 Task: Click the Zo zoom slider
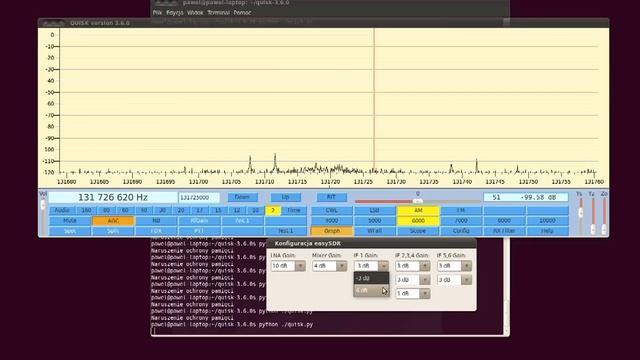[x=604, y=215]
